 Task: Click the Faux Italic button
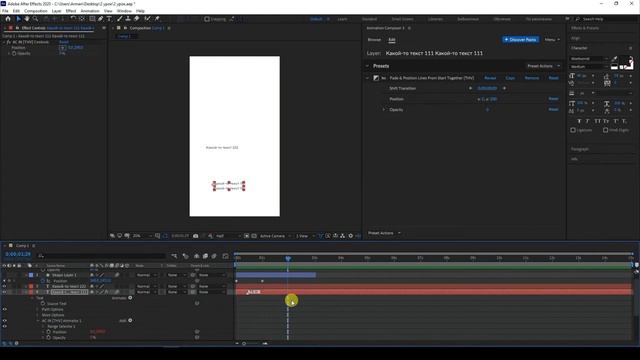(588, 121)
